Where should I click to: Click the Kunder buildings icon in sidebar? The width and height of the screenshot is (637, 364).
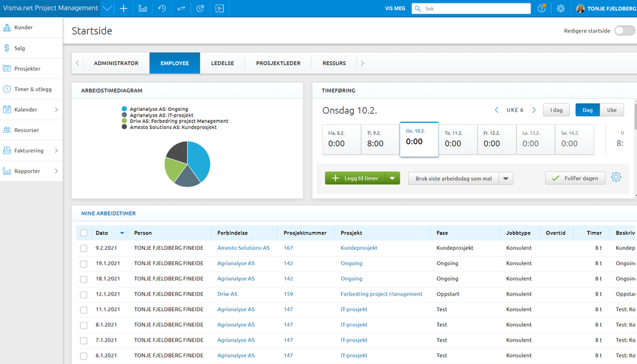pos(7,27)
